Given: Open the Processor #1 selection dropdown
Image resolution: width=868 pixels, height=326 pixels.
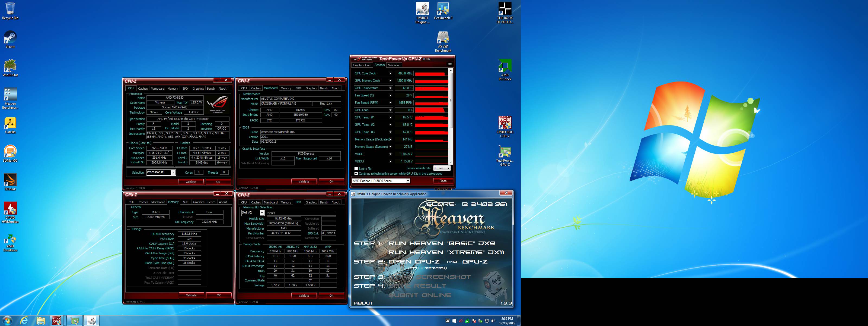Looking at the screenshot, I should 161,173.
